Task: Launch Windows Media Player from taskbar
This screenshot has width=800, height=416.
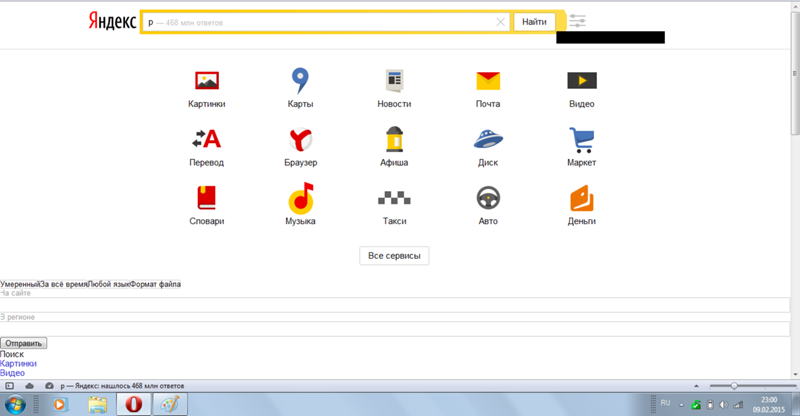Action: [x=59, y=405]
